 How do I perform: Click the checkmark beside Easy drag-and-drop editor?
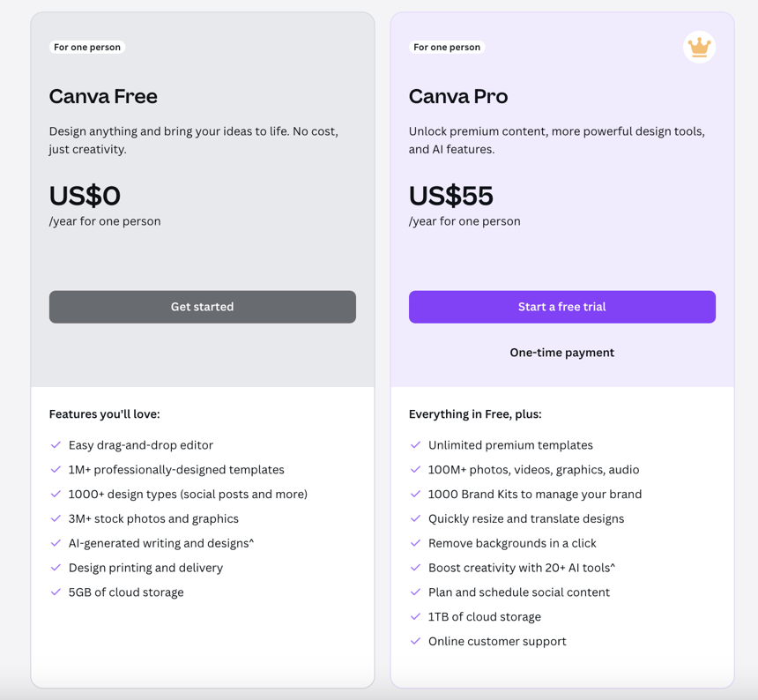point(56,445)
